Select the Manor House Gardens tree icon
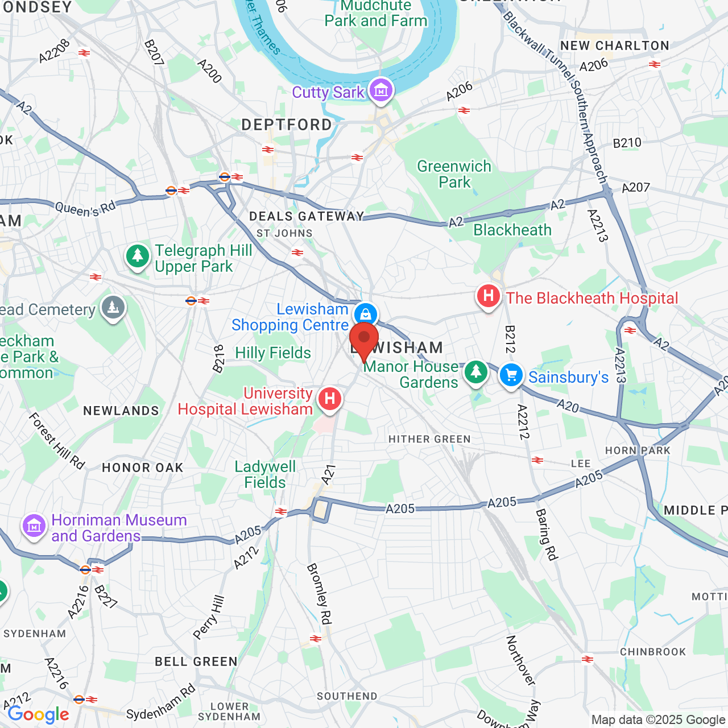 click(476, 373)
